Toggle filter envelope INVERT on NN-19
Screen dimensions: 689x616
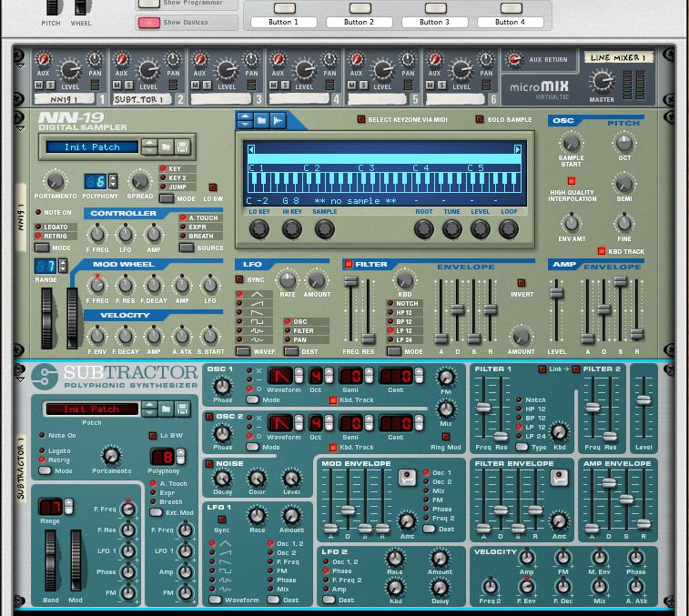pyautogui.click(x=522, y=282)
